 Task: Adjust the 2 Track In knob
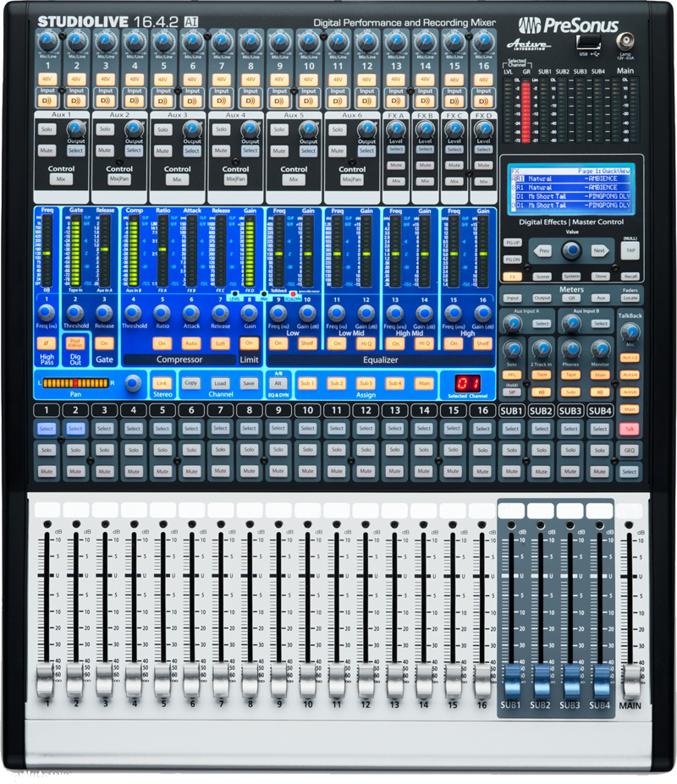click(x=541, y=349)
